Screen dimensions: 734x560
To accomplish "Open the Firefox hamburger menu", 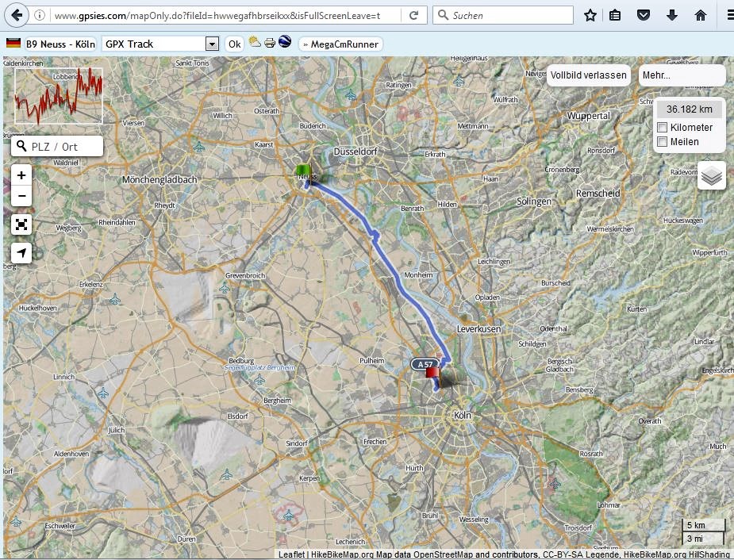I will 728,15.
